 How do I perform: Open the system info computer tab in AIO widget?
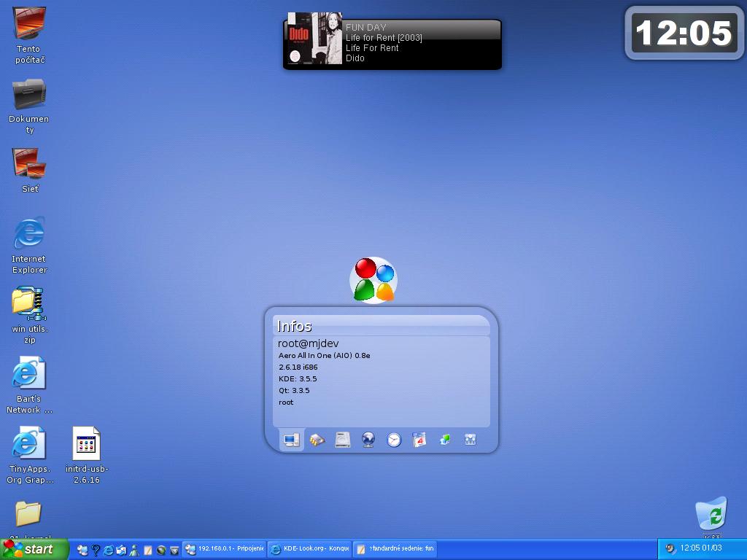coord(292,440)
